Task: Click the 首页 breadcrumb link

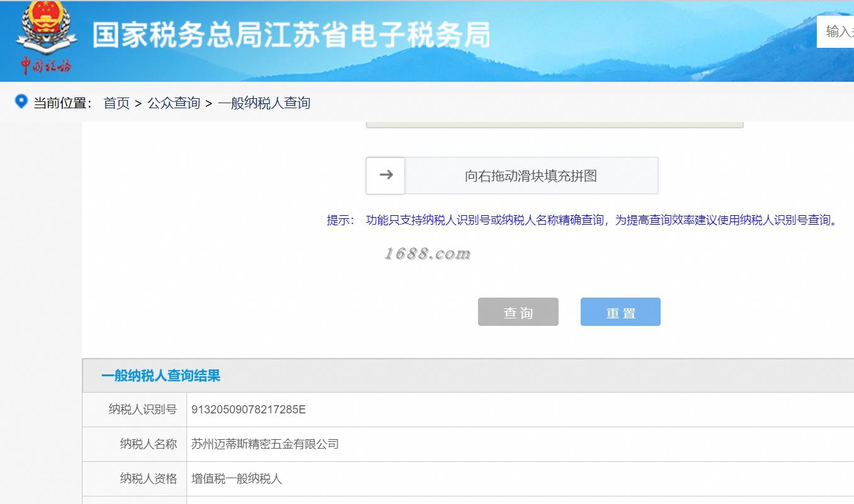Action: 117,103
